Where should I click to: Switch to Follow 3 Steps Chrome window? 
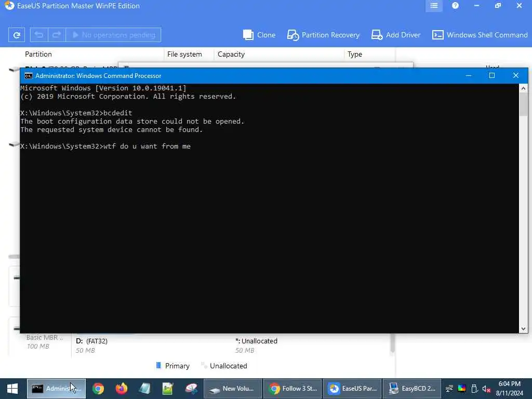tap(292, 389)
